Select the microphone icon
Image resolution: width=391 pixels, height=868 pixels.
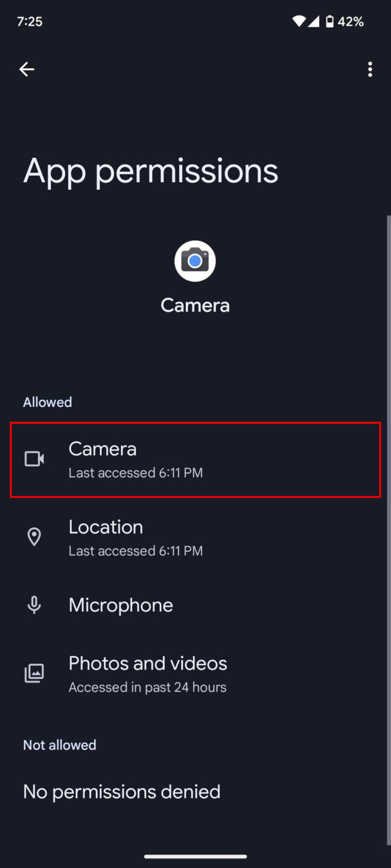[x=34, y=605]
